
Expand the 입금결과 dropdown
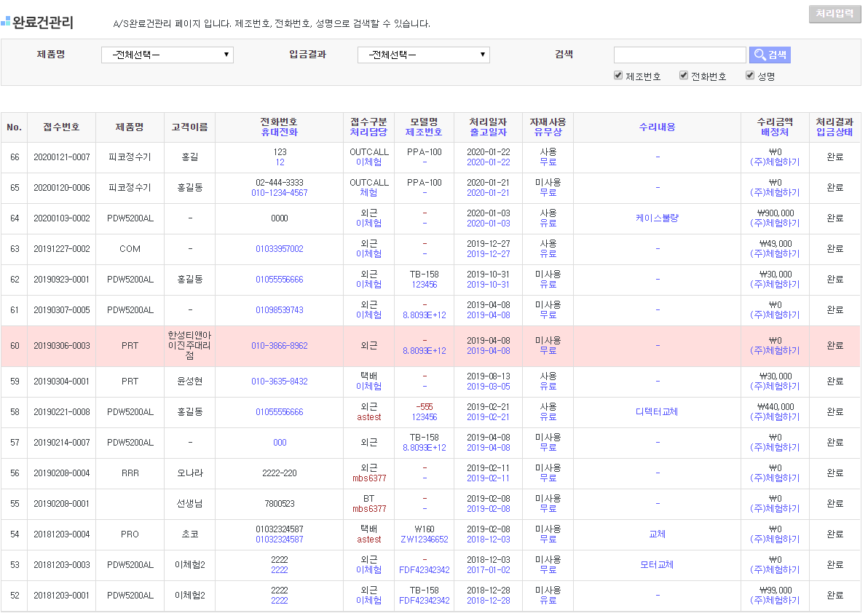[423, 55]
